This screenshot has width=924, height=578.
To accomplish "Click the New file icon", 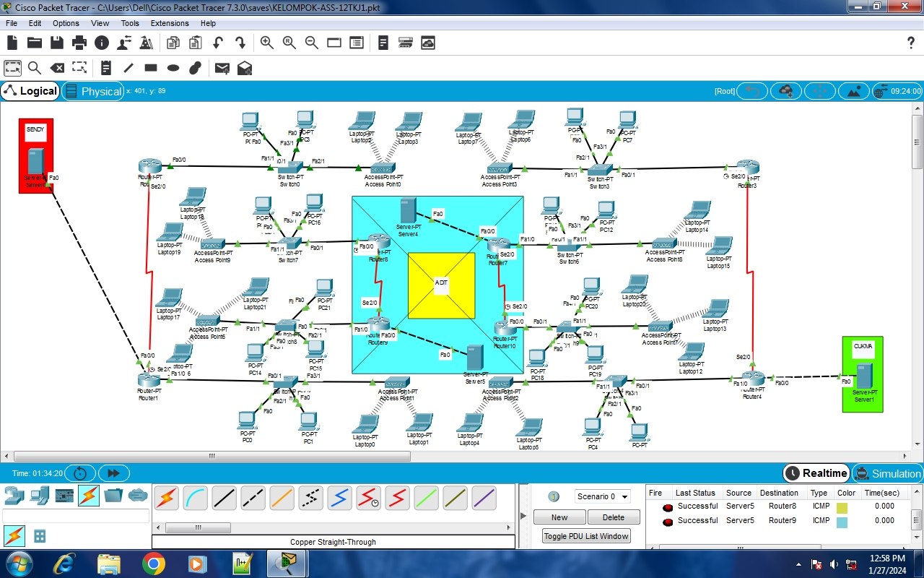I will [12, 43].
